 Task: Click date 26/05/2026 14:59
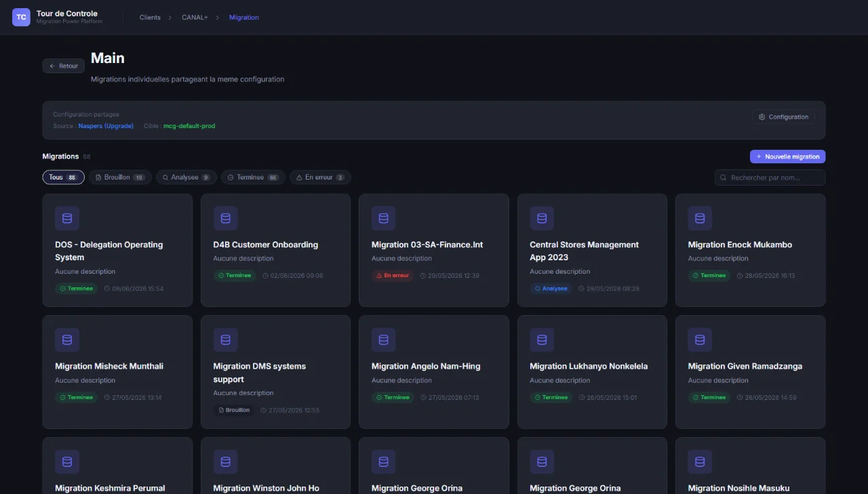point(766,398)
